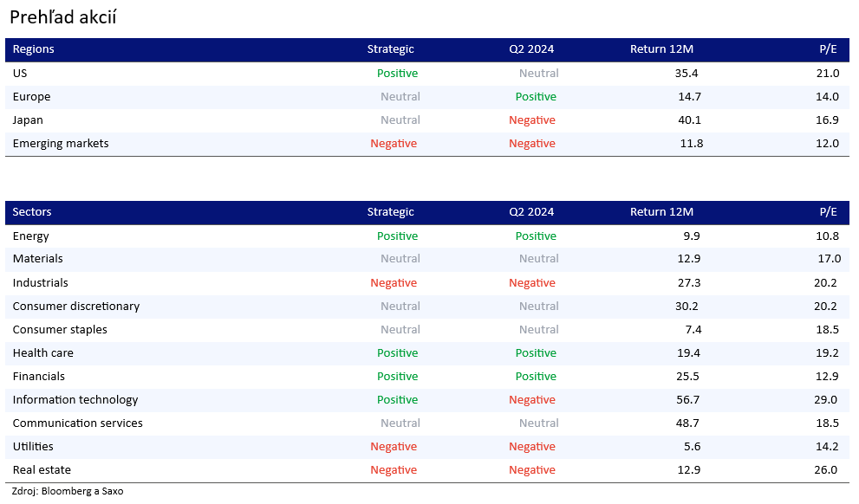Click the page title "Prehľad akcií"
The height and width of the screenshot is (504, 859).
point(62,17)
